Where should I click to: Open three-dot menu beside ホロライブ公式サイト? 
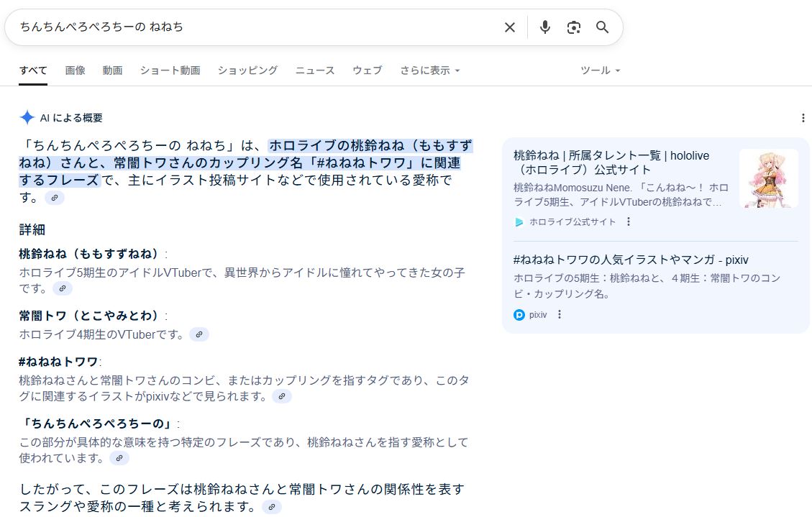coord(628,221)
